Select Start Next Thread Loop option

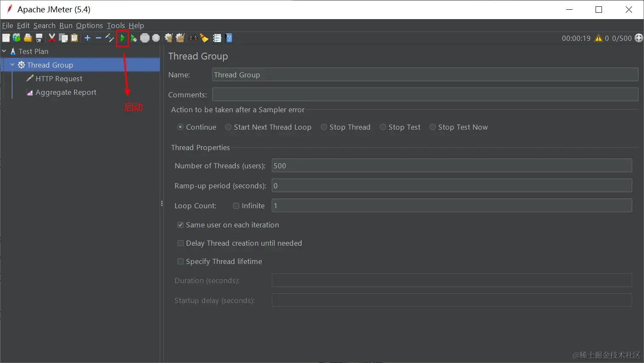tap(228, 127)
